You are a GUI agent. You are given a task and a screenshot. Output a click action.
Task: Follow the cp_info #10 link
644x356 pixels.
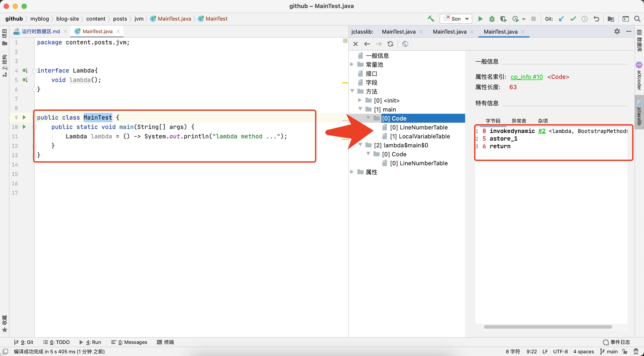point(527,77)
